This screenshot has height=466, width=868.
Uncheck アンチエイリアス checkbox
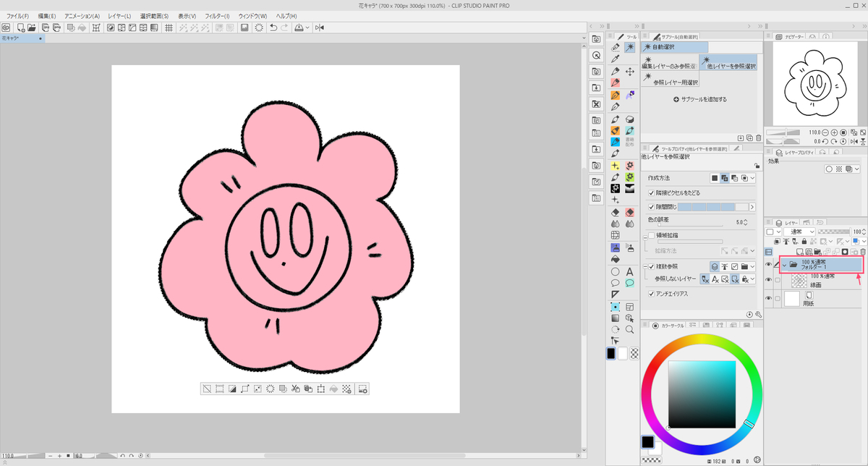[x=652, y=294]
